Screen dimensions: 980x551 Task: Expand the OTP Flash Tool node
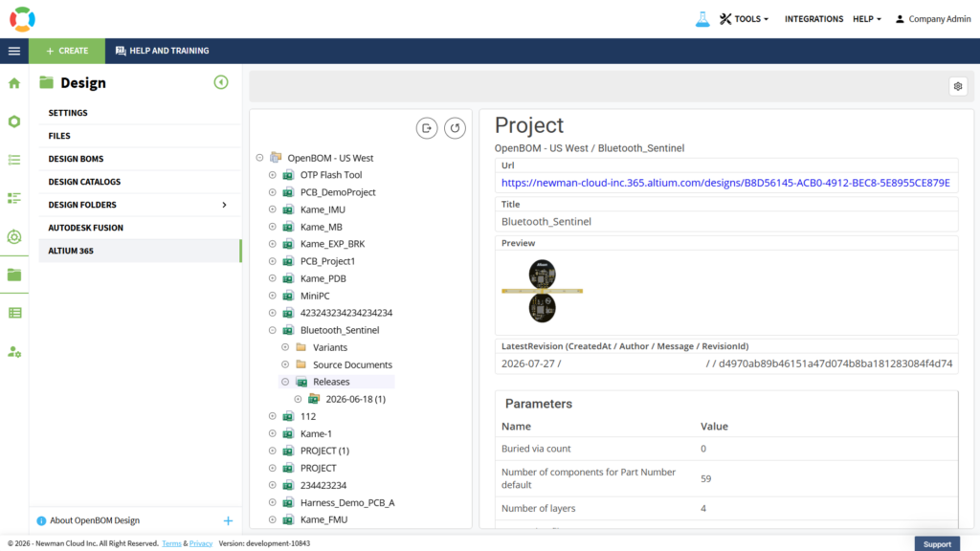point(273,175)
